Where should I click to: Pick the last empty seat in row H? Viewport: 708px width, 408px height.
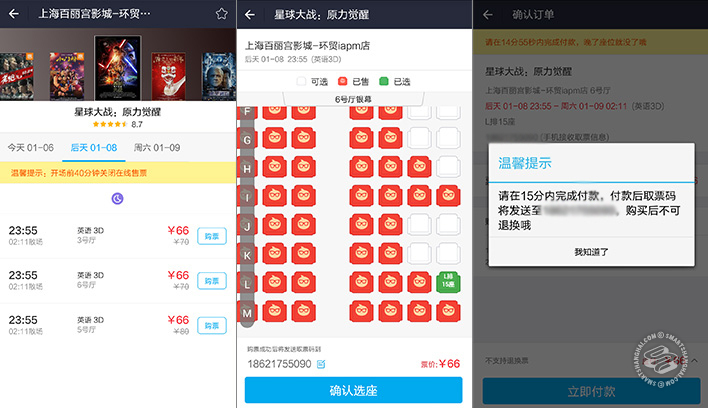click(448, 167)
